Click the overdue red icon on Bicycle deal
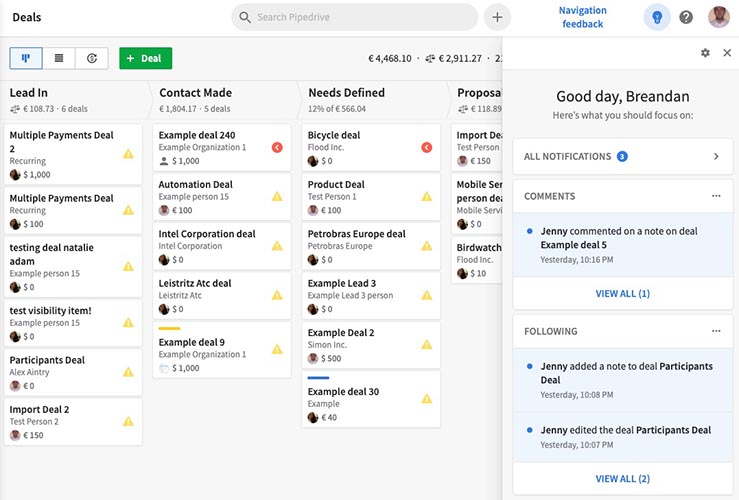The image size is (739, 500). pyautogui.click(x=427, y=148)
